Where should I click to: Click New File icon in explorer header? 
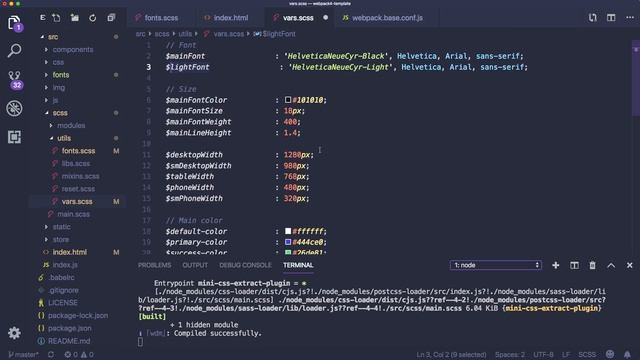(x=56, y=18)
